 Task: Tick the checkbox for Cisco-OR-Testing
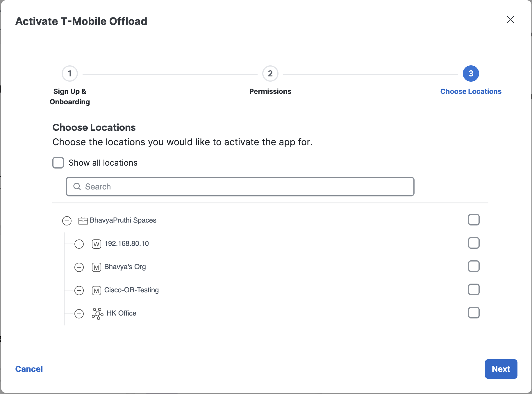(x=474, y=289)
